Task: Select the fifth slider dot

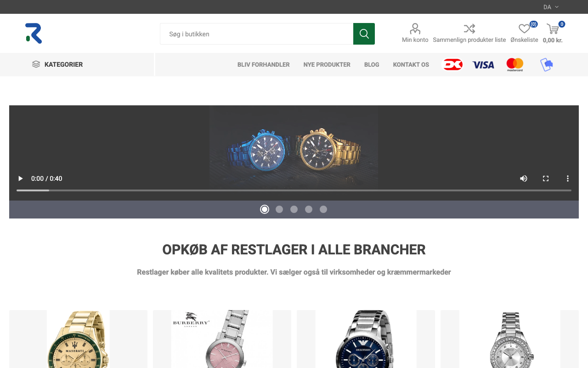Action: pyautogui.click(x=323, y=209)
